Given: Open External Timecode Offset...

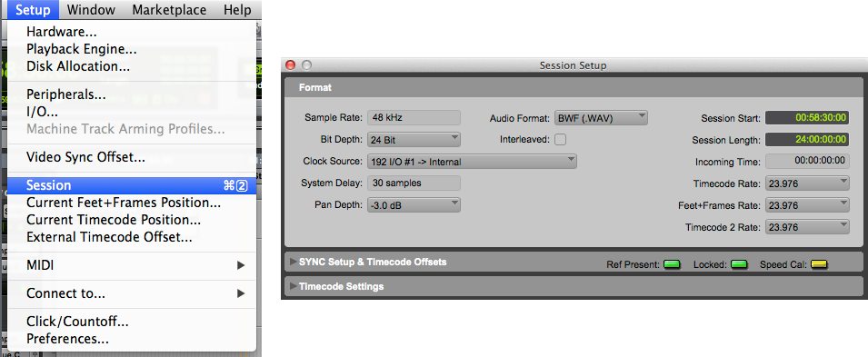Looking at the screenshot, I should tap(131, 237).
